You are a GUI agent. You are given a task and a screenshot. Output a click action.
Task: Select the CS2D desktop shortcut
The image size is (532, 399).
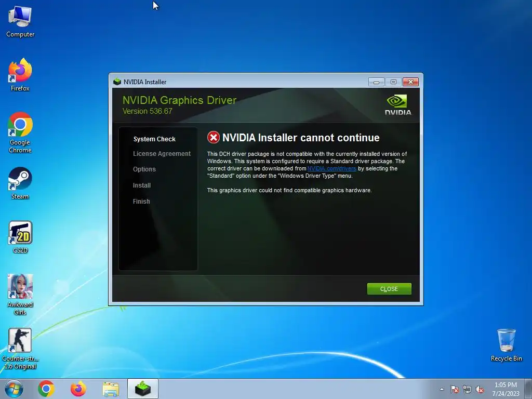[x=20, y=237]
